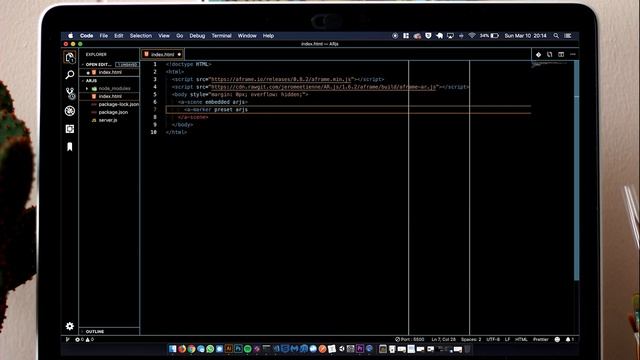Image resolution: width=640 pixels, height=360 pixels.
Task: Click the open-file icon in editor toolbar
Action: (x=550, y=54)
